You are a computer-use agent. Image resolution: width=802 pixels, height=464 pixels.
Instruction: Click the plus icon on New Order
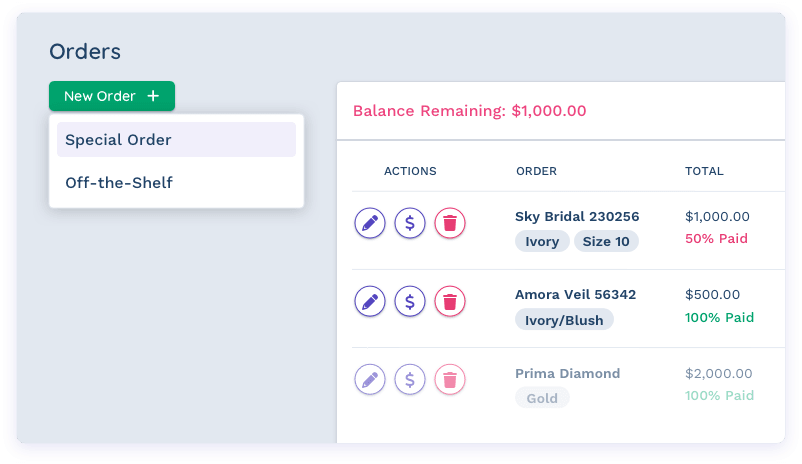click(153, 96)
